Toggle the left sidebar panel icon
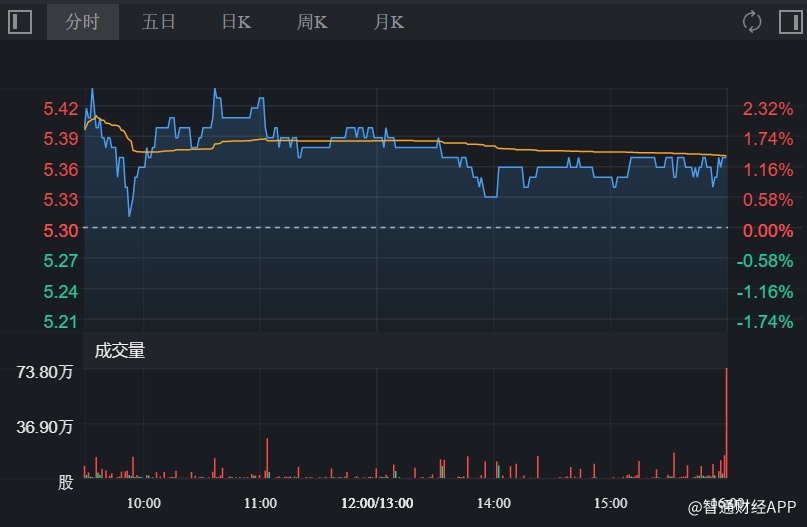 pos(19,21)
